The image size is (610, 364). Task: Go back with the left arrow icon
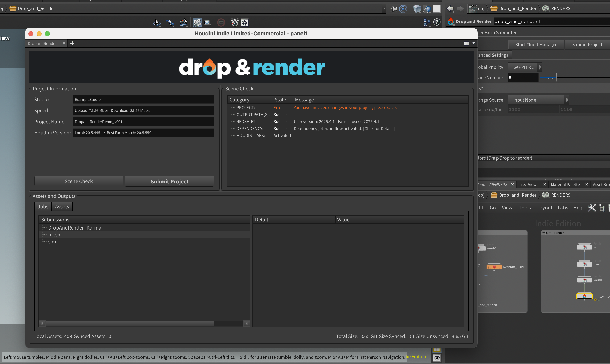click(x=450, y=9)
